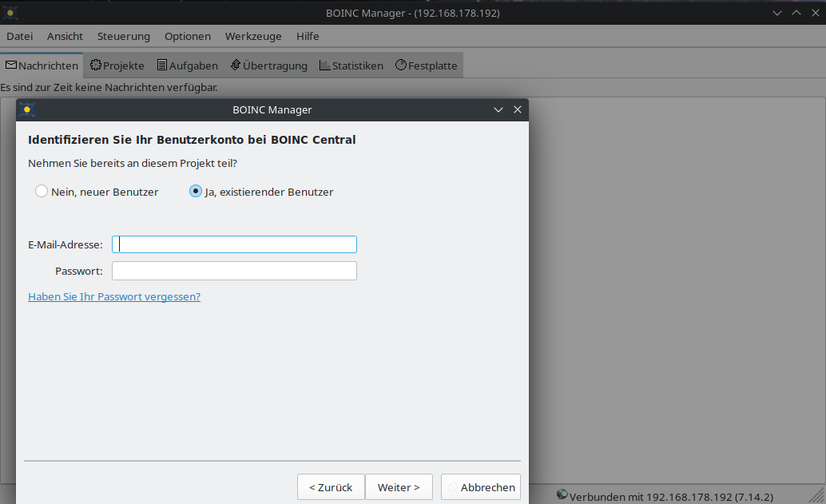Image resolution: width=826 pixels, height=504 pixels.
Task: Maximize main window with the up chevron
Action: pyautogui.click(x=796, y=13)
